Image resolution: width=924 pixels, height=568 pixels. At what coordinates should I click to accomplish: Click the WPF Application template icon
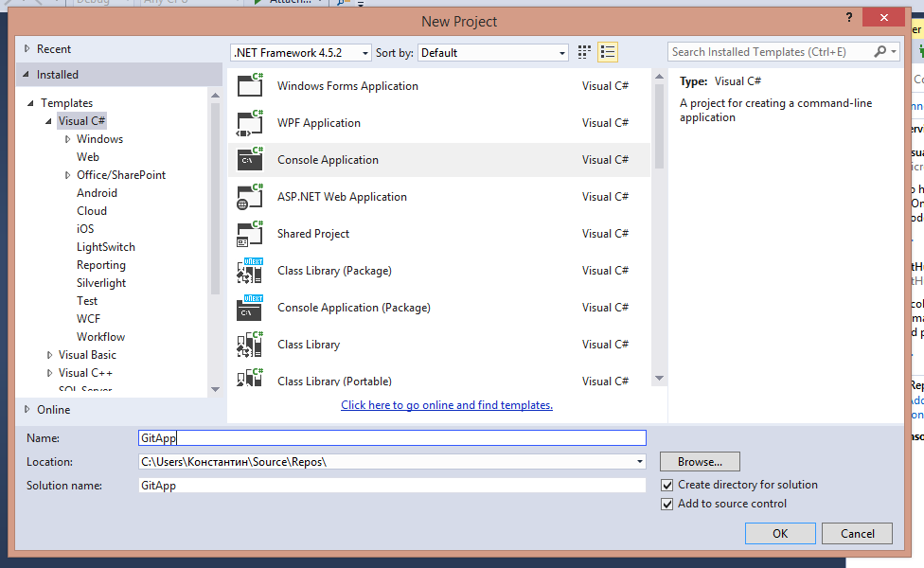[x=250, y=122]
